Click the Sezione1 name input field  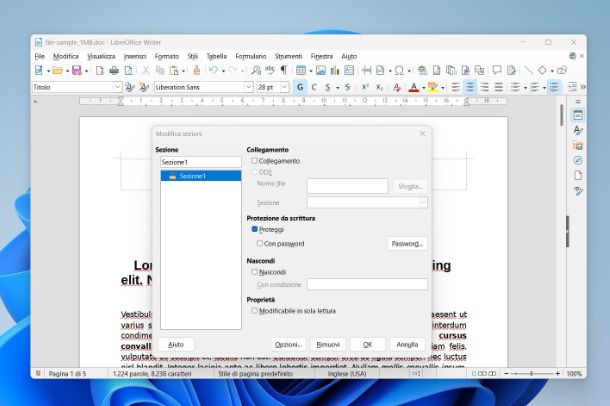(x=201, y=162)
